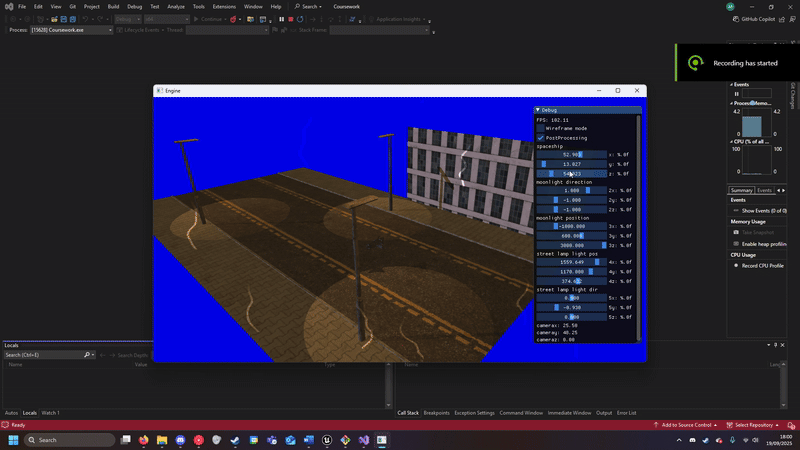Open the Analyze menu

click(176, 6)
